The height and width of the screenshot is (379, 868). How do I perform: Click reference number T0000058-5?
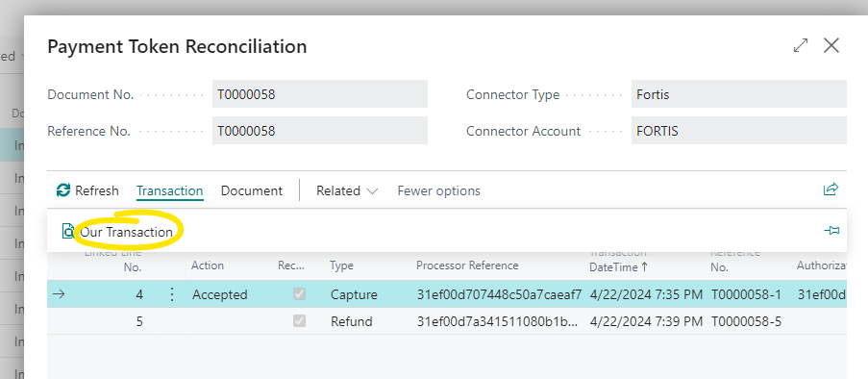tap(746, 321)
